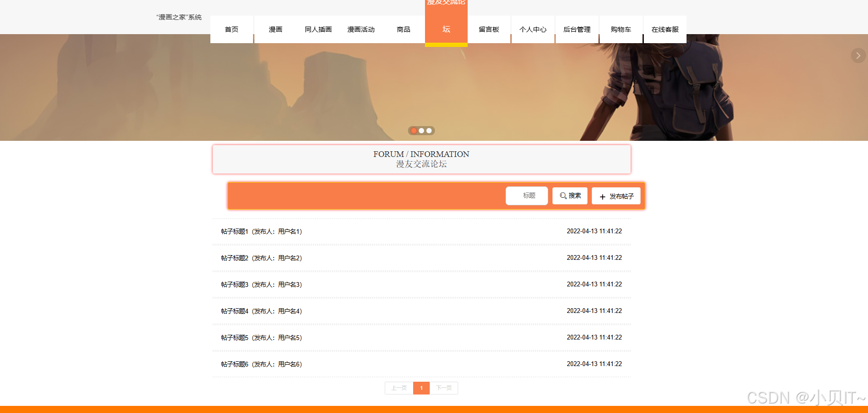This screenshot has width=868, height=413.
Task: Click the 上一页 pagination button
Action: pyautogui.click(x=399, y=388)
